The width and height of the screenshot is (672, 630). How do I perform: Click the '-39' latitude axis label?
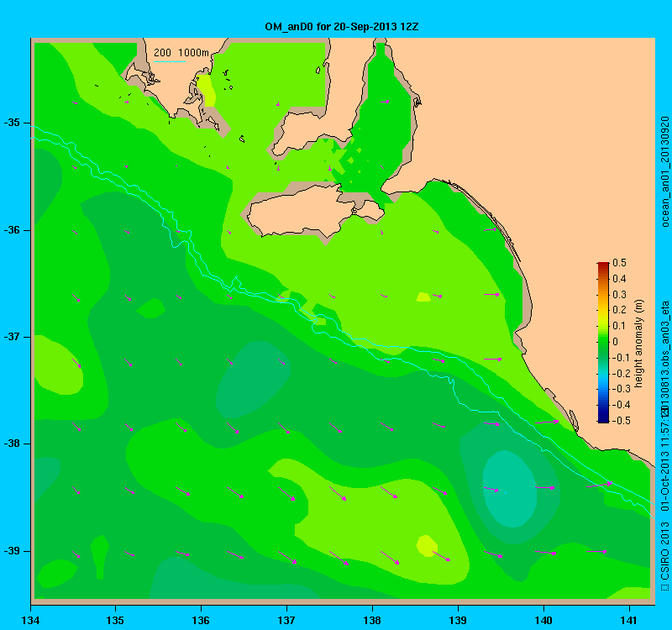(x=12, y=551)
